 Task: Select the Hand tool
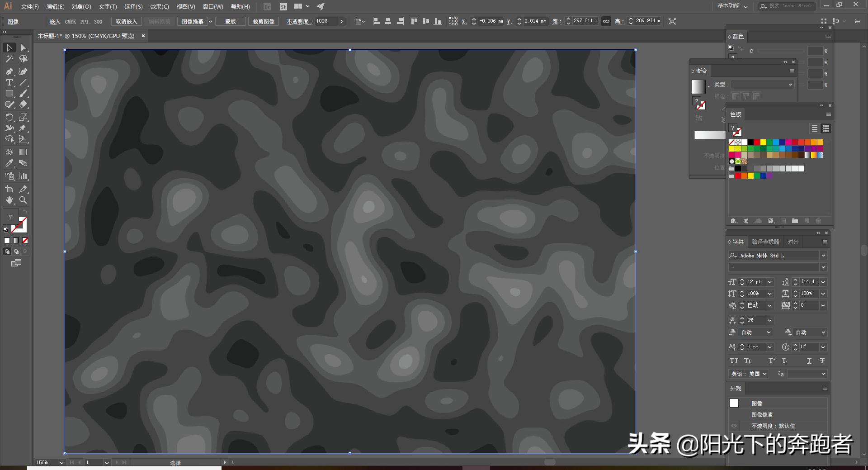[x=9, y=200]
